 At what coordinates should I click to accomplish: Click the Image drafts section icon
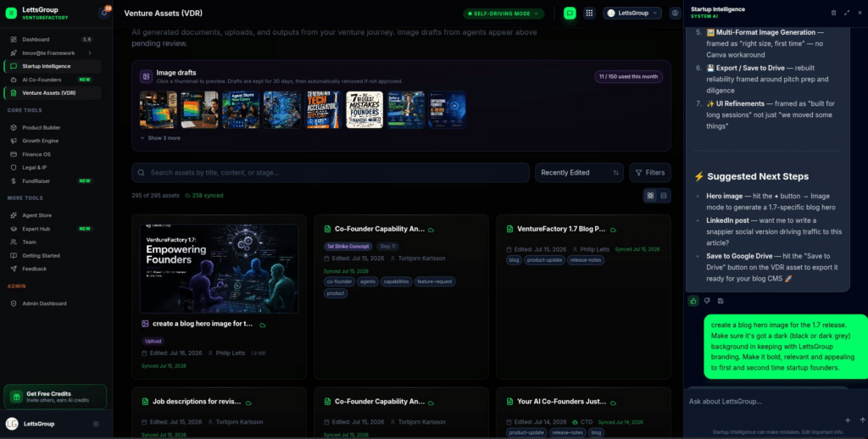click(x=146, y=76)
